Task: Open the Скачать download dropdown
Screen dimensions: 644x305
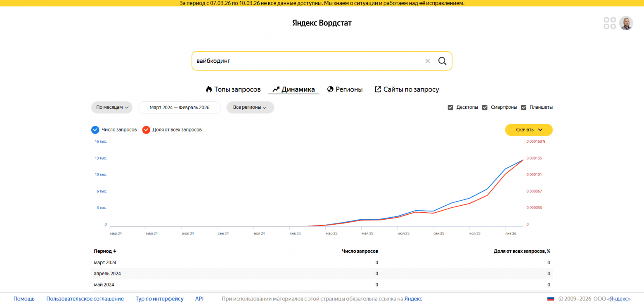Action: click(529, 130)
